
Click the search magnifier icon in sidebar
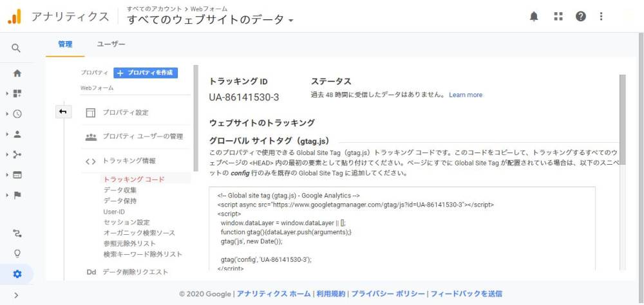tap(16, 48)
